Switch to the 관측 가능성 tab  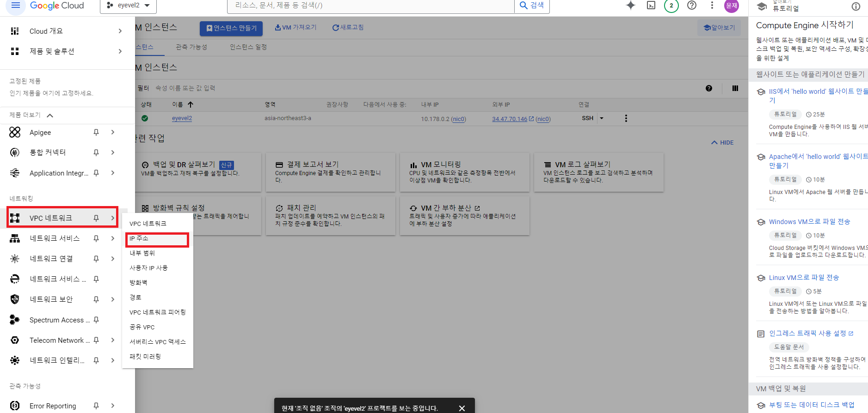[x=191, y=47]
